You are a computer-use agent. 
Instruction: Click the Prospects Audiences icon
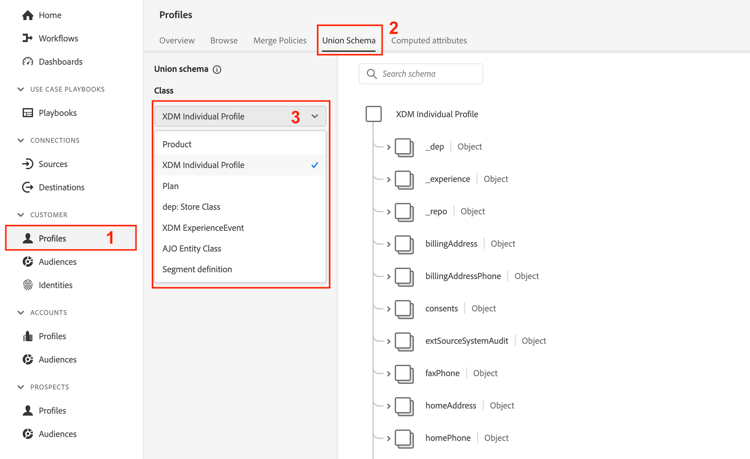click(28, 434)
